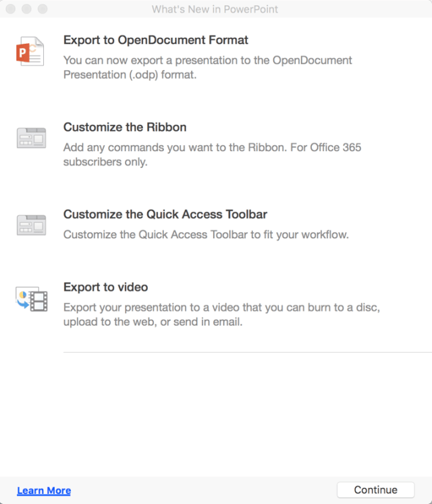Click the icon beside Customize the Quick Access Toolbar
Screen dimensions: 432x504
[x=30, y=225]
